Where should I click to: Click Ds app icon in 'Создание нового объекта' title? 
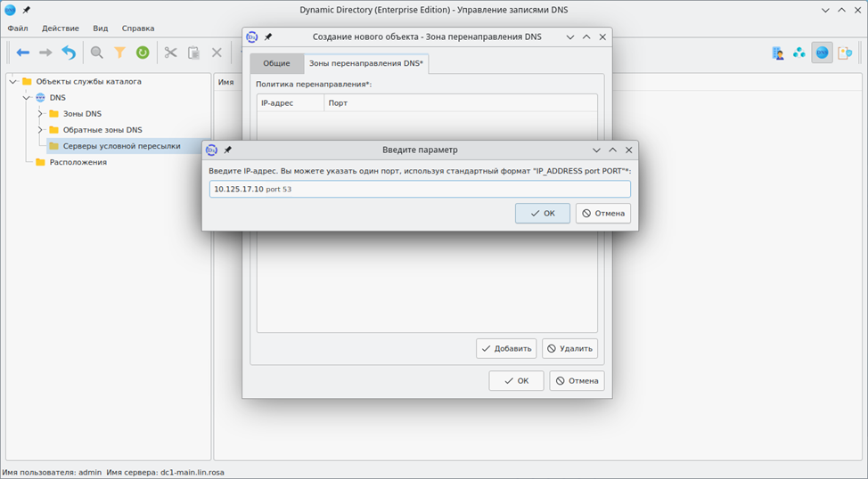pos(252,37)
